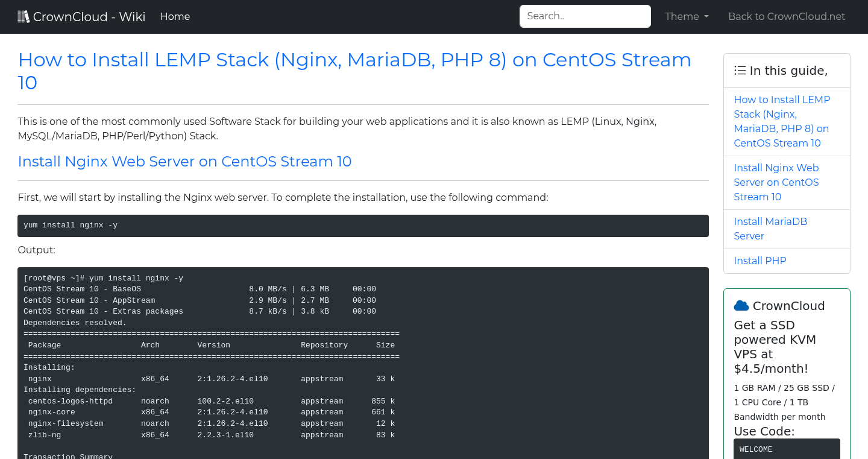Image resolution: width=868 pixels, height=459 pixels.
Task: Click the CrownCloud book-stack logo icon
Action: [24, 16]
